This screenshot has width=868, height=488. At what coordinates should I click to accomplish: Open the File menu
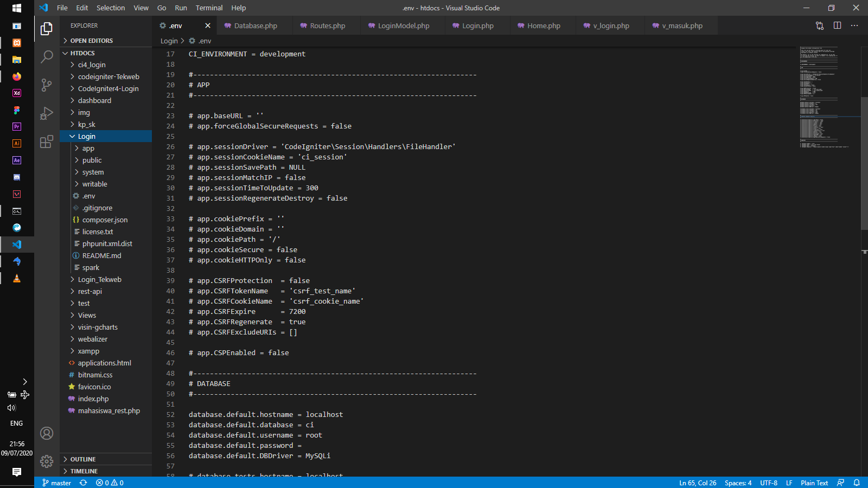pyautogui.click(x=62, y=8)
